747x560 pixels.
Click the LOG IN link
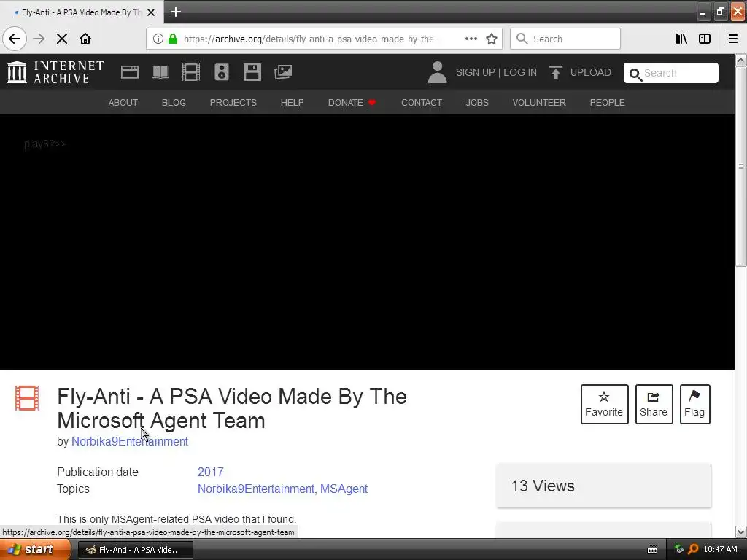(x=520, y=72)
